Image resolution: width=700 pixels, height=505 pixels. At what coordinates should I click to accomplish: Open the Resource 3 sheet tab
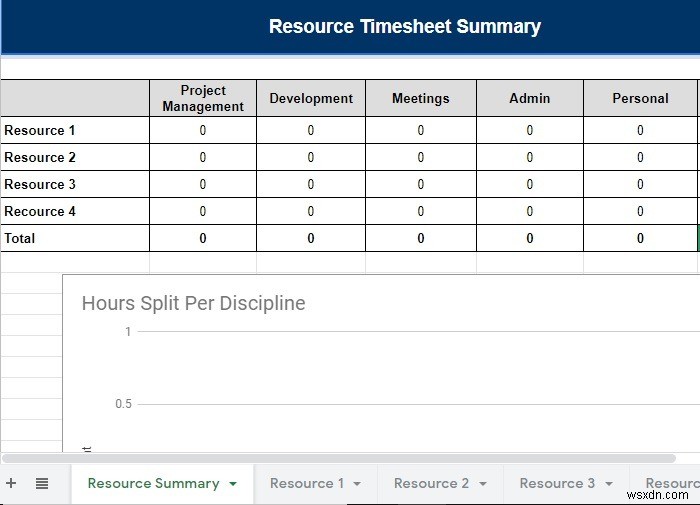(557, 483)
